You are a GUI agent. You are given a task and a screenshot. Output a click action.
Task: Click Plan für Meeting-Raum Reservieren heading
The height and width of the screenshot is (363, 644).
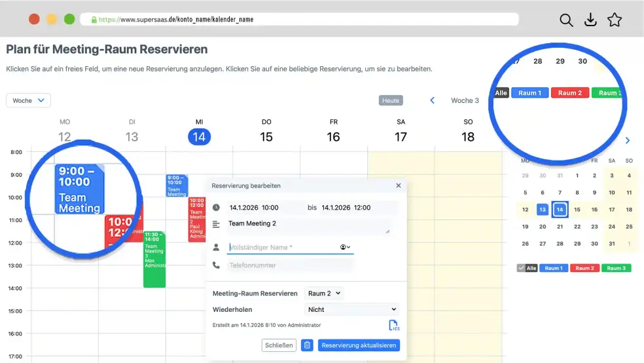click(x=107, y=49)
